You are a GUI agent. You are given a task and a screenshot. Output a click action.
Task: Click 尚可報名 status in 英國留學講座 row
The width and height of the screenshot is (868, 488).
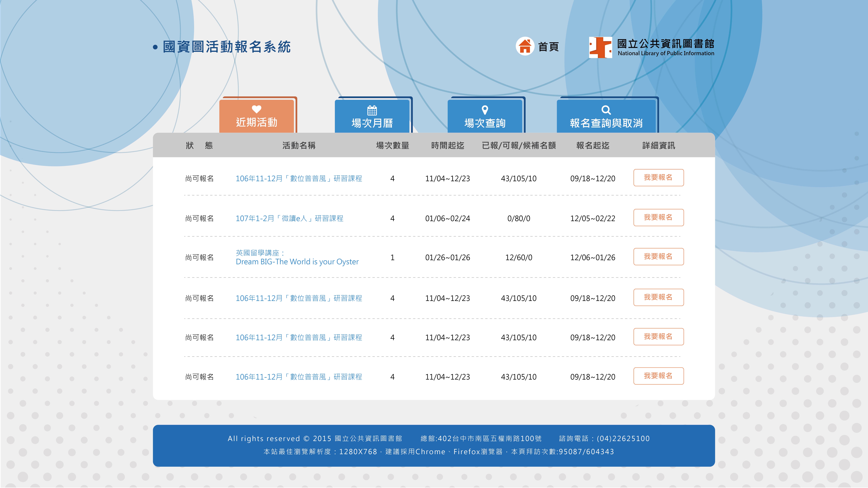pos(200,258)
